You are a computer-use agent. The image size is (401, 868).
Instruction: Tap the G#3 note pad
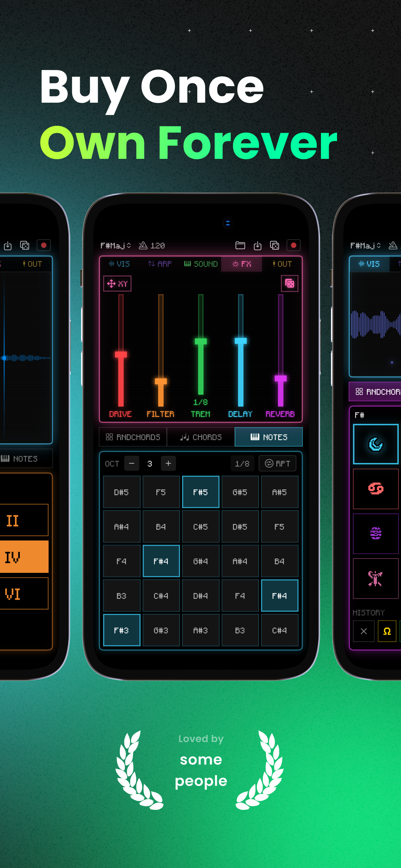coord(161,630)
